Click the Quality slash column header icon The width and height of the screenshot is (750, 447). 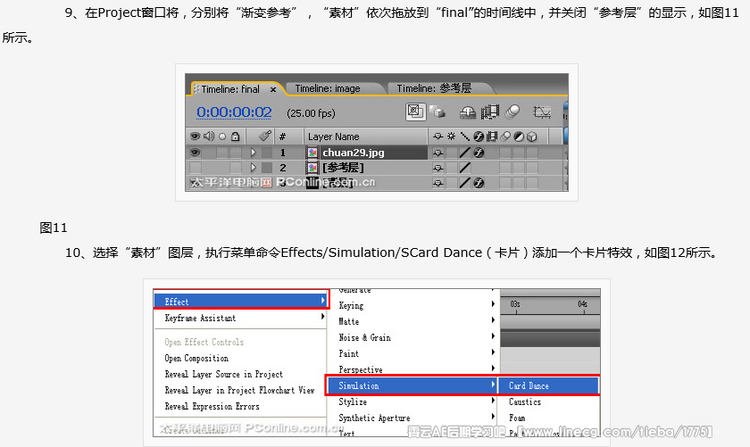pos(464,137)
